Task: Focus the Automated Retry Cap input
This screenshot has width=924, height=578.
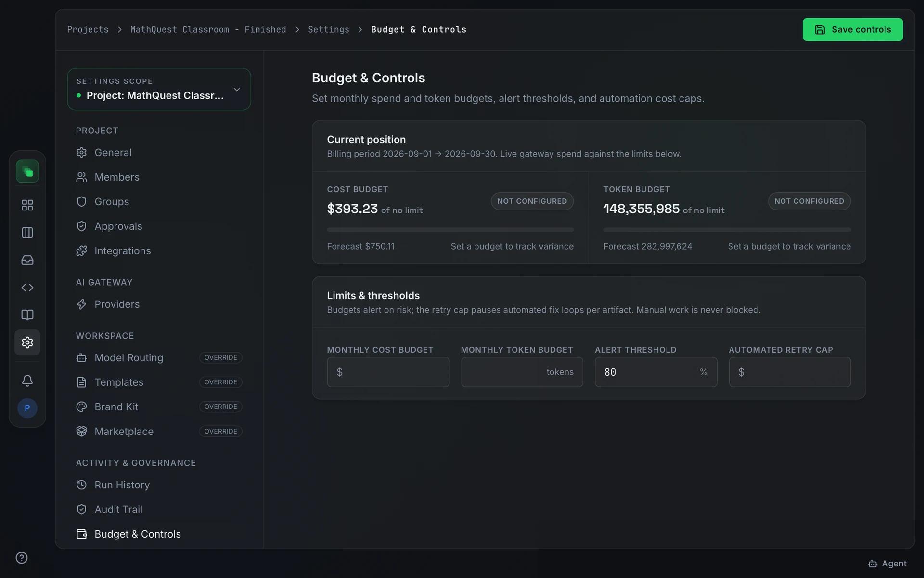Action: (x=789, y=372)
